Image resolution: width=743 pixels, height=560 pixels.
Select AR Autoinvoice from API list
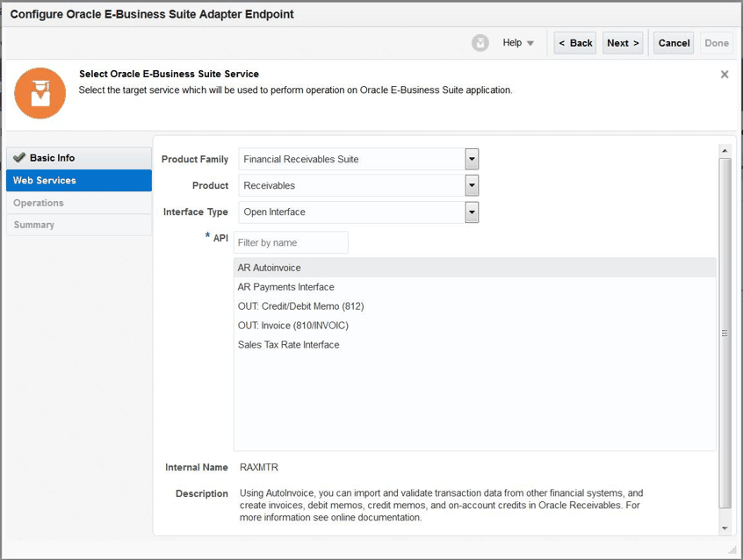(270, 268)
